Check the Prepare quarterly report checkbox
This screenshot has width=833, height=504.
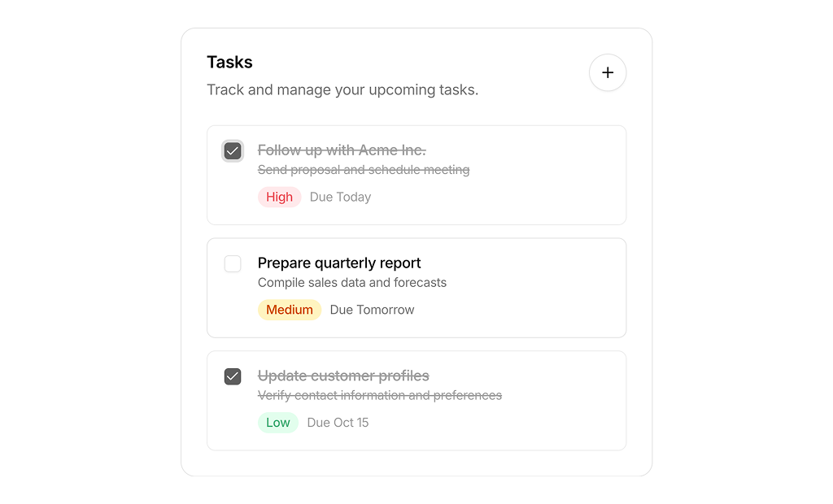233,263
